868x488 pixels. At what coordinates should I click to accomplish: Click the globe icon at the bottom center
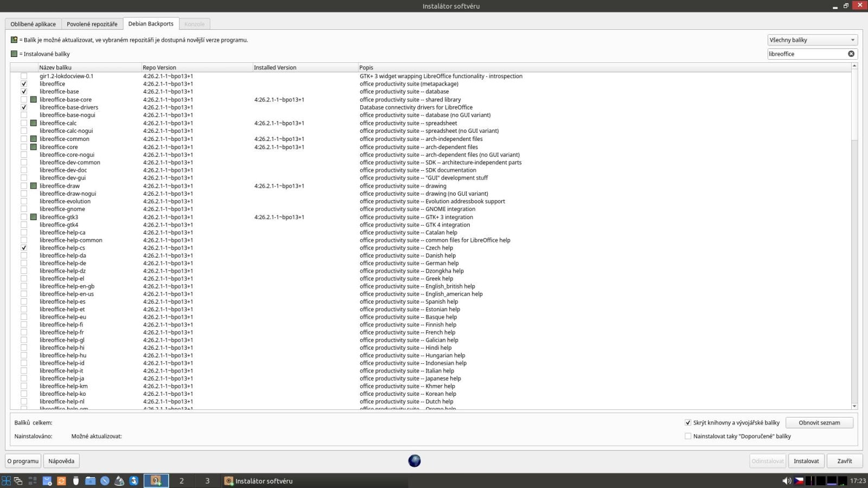414,461
